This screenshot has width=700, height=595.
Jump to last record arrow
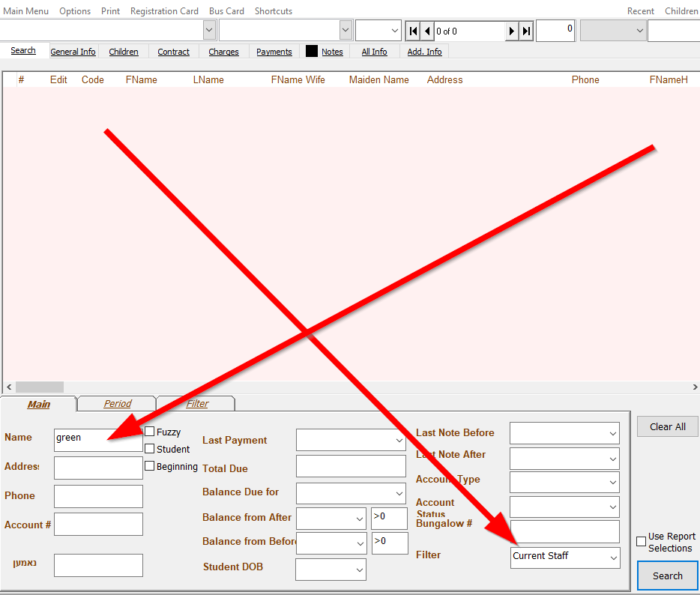[526, 31]
